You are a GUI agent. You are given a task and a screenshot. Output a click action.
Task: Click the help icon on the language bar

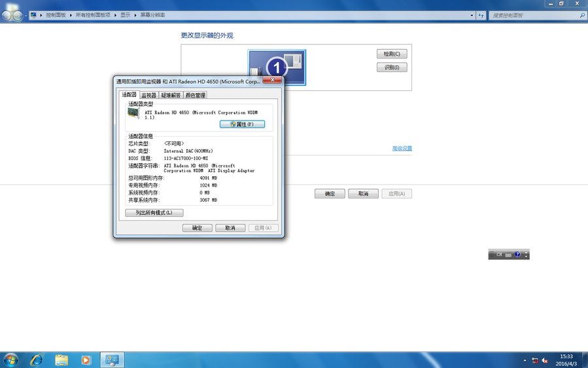click(517, 255)
